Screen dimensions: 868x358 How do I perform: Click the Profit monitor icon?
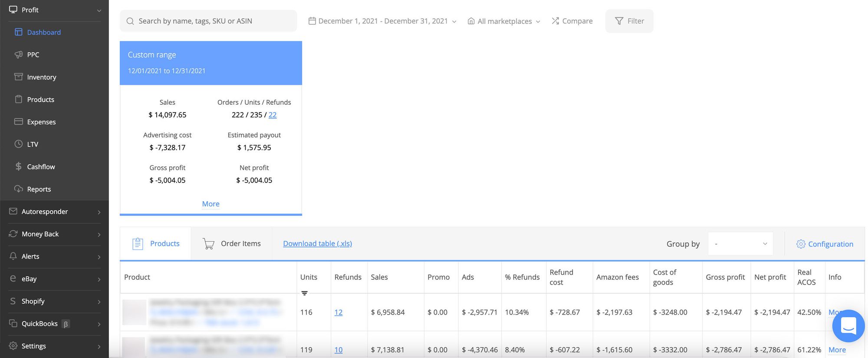point(13,10)
